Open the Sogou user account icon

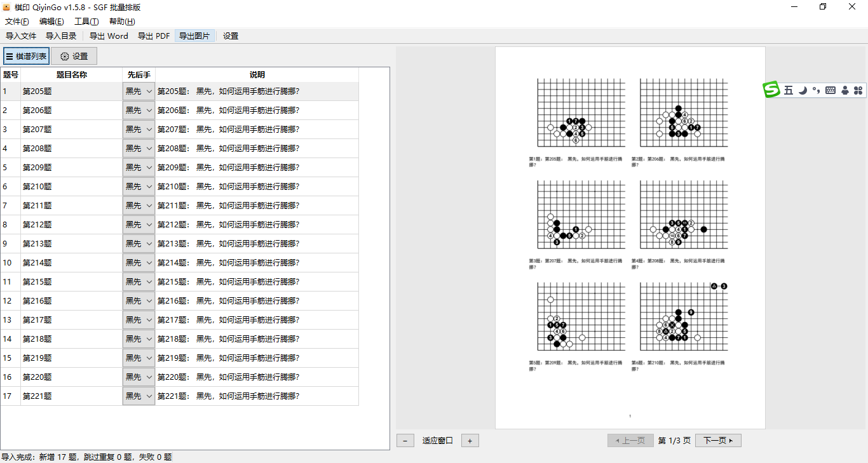point(845,90)
